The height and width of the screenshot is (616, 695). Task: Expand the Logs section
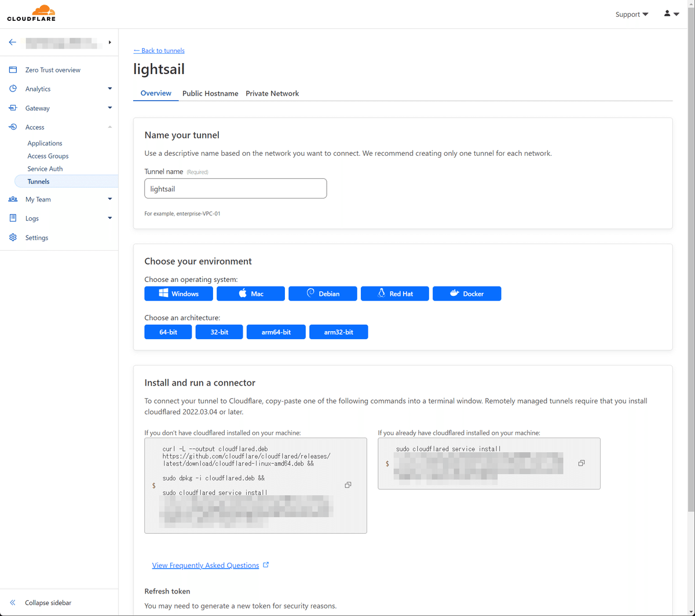110,218
